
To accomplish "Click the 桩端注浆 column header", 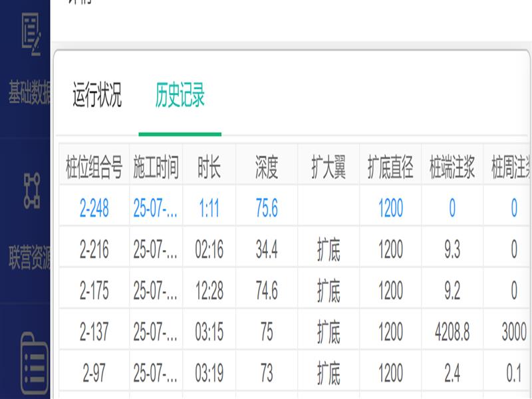I will tap(452, 169).
